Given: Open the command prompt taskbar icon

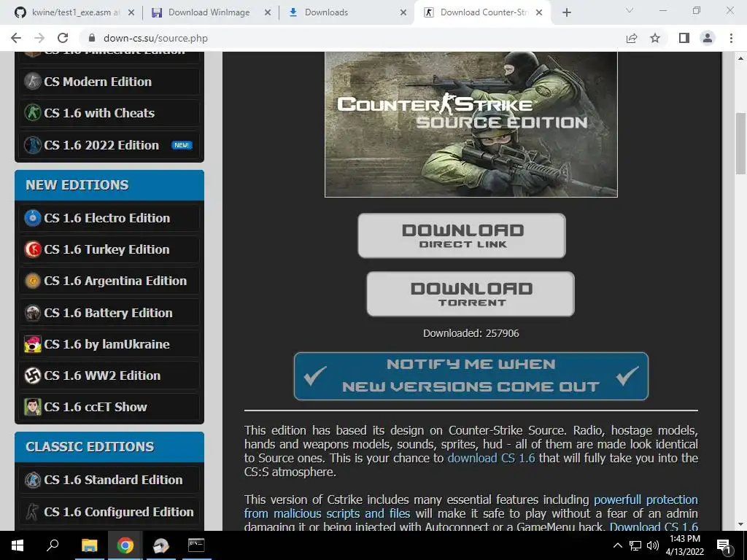Looking at the screenshot, I should pyautogui.click(x=196, y=545).
